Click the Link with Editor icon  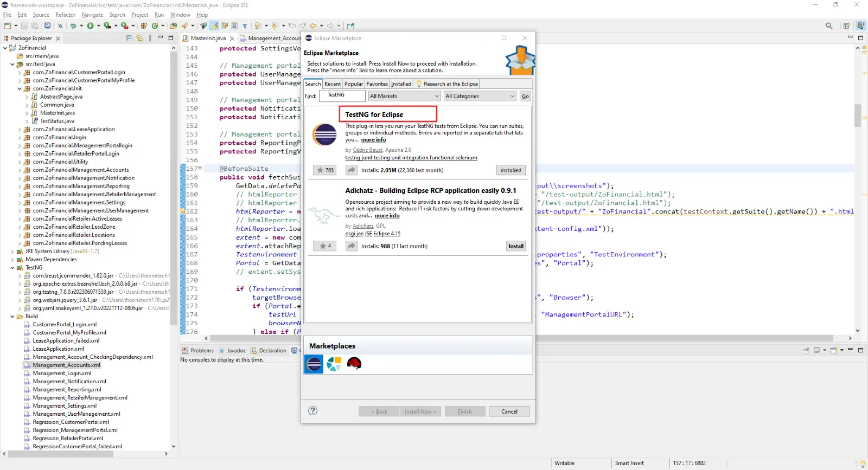click(x=139, y=38)
